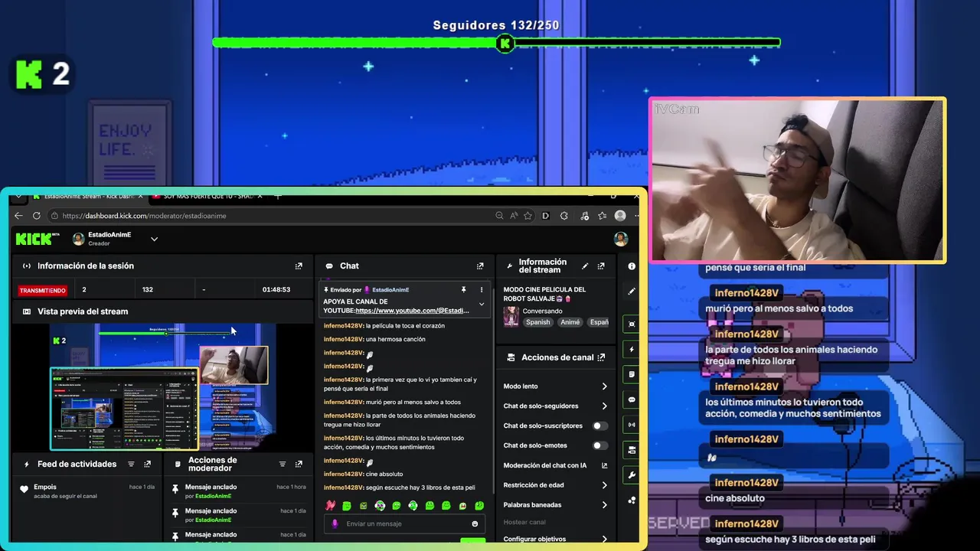Open the browser extensions puzzle icon
This screenshot has height=551, width=980.
[564, 216]
